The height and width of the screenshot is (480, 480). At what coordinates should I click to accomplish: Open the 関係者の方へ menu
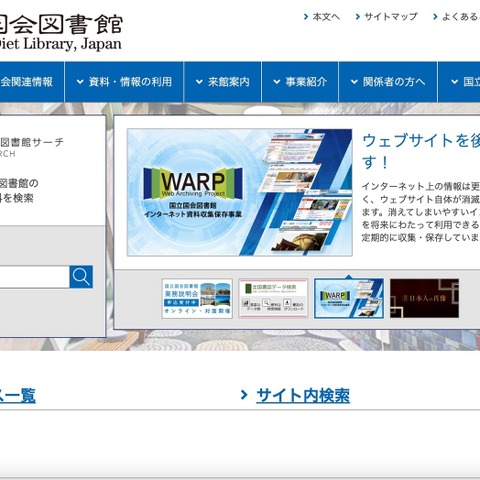(x=388, y=82)
